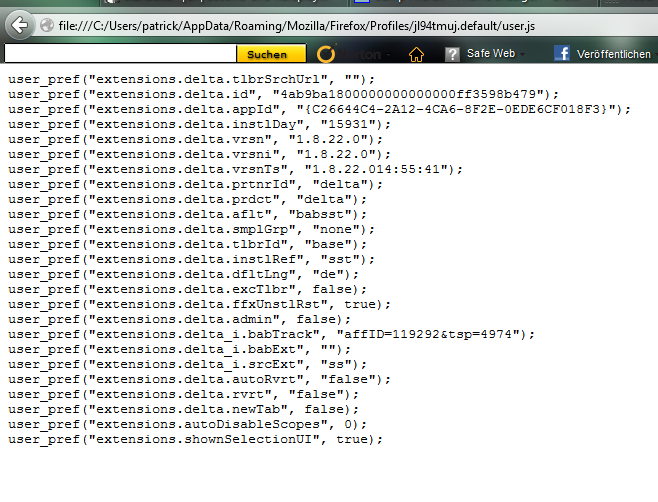Click the Norton logo ring icon
Image resolution: width=658 pixels, height=502 pixels.
click(x=326, y=54)
